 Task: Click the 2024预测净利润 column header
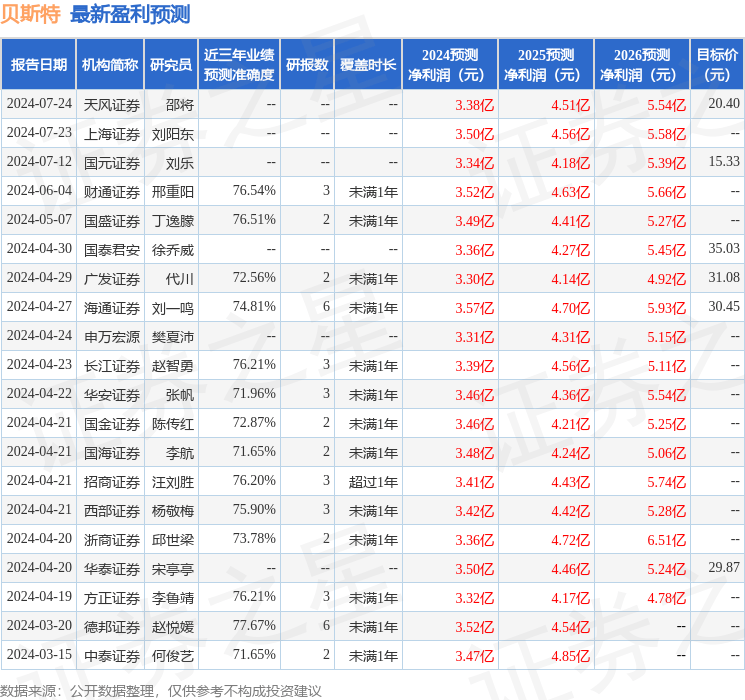[450, 64]
